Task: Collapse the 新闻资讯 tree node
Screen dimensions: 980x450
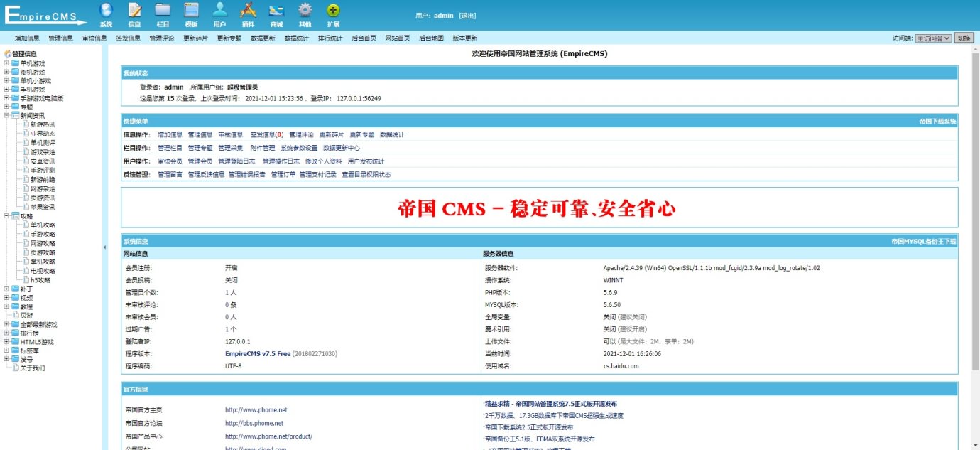Action: pyautogui.click(x=6, y=115)
